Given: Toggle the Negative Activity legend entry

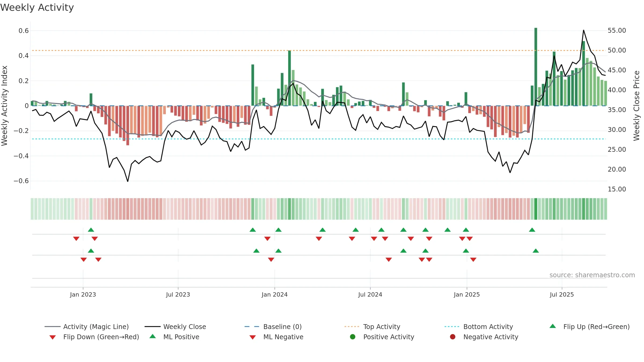Looking at the screenshot, I should tap(484, 337).
